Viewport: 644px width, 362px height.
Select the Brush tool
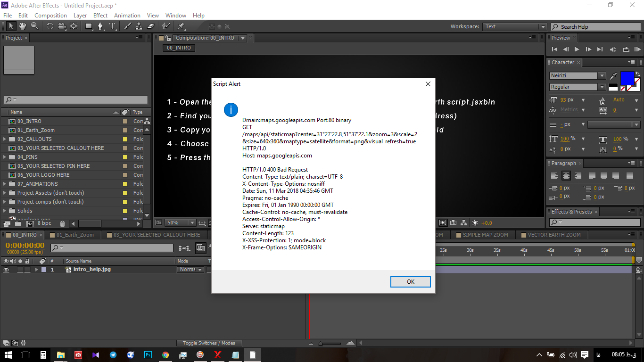(x=127, y=26)
